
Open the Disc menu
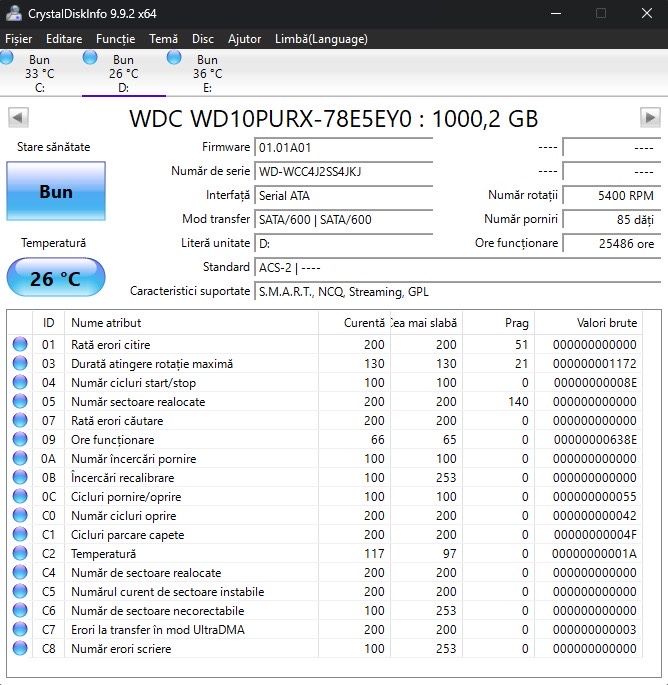click(x=203, y=39)
